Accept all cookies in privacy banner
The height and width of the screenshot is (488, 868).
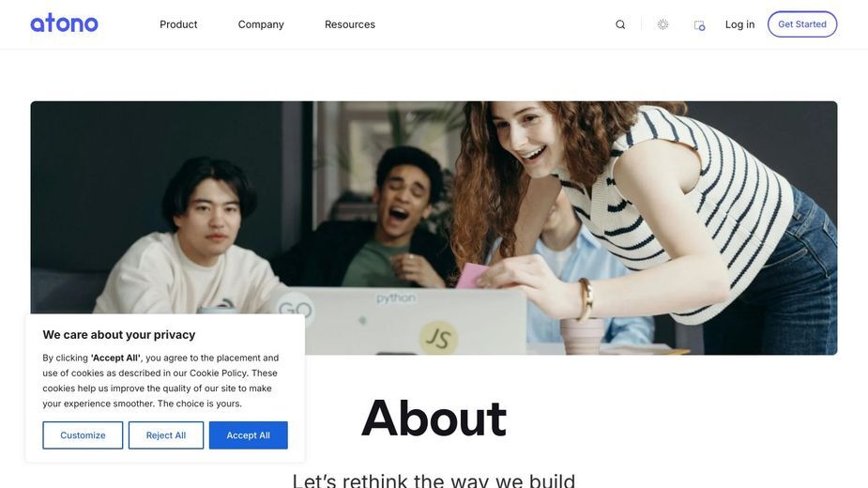point(248,435)
